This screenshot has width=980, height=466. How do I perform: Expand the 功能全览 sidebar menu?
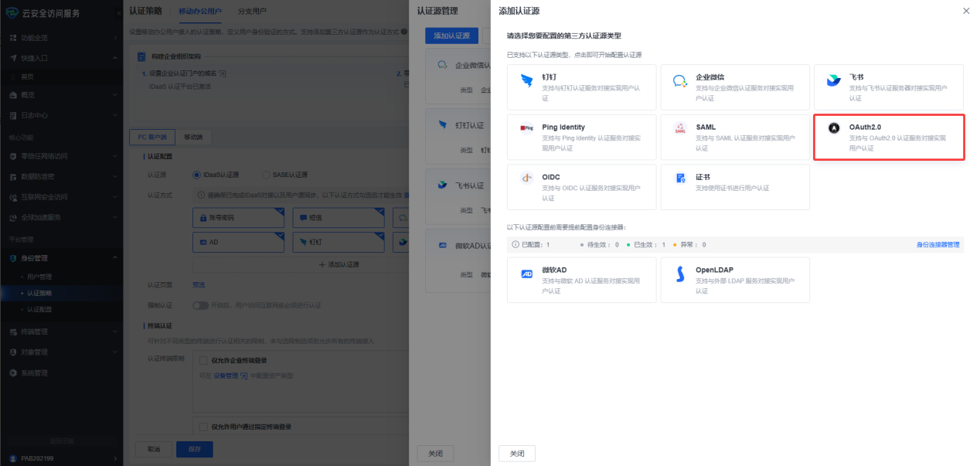(x=115, y=38)
